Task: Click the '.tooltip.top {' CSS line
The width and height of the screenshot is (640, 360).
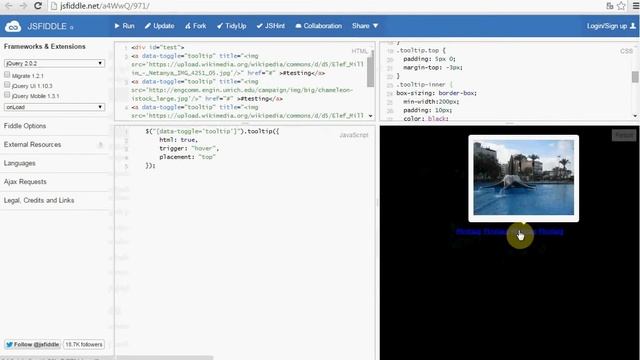Action: click(422, 50)
